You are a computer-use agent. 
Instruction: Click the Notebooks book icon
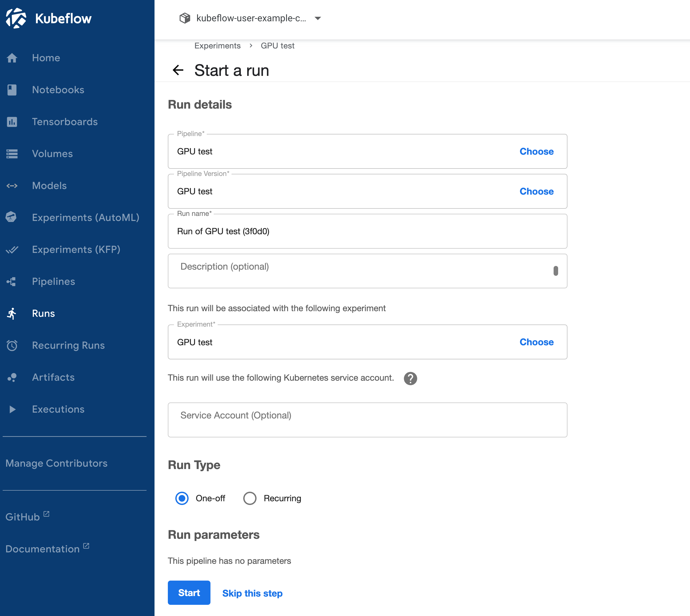12,90
